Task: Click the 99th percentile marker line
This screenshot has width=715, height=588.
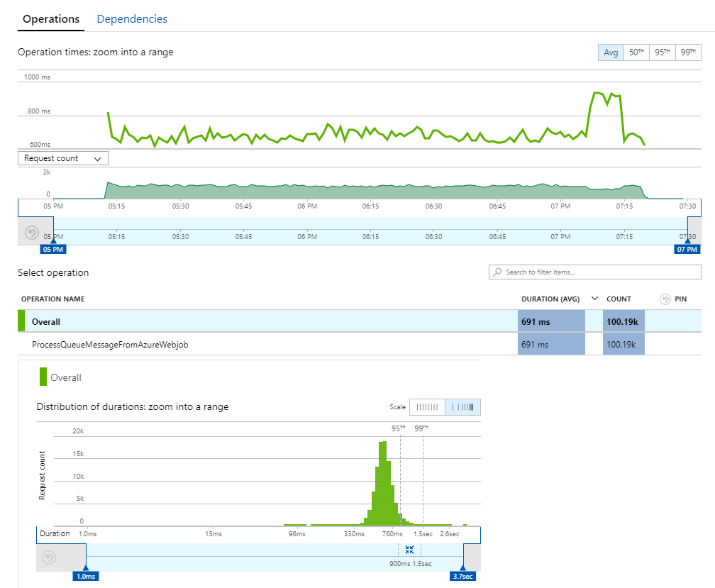Action: (423, 479)
